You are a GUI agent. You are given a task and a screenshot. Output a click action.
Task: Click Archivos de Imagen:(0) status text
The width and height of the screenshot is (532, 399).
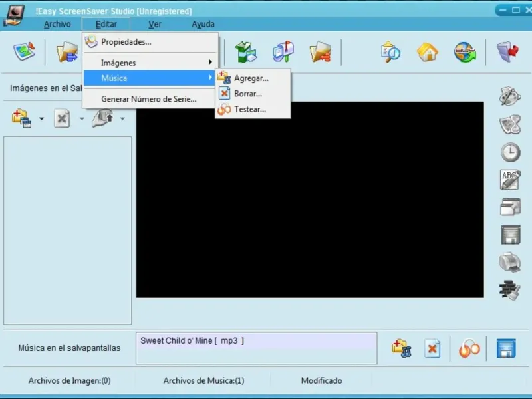pos(70,380)
